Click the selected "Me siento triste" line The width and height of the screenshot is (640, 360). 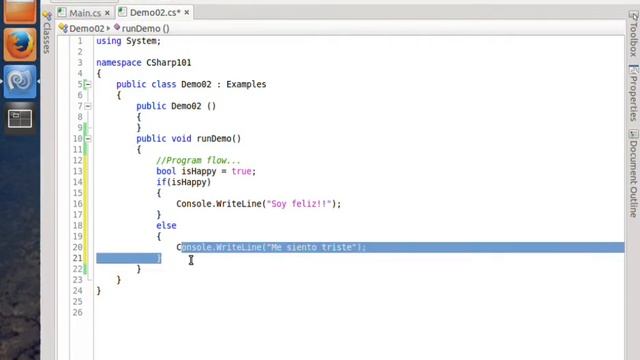click(271, 247)
